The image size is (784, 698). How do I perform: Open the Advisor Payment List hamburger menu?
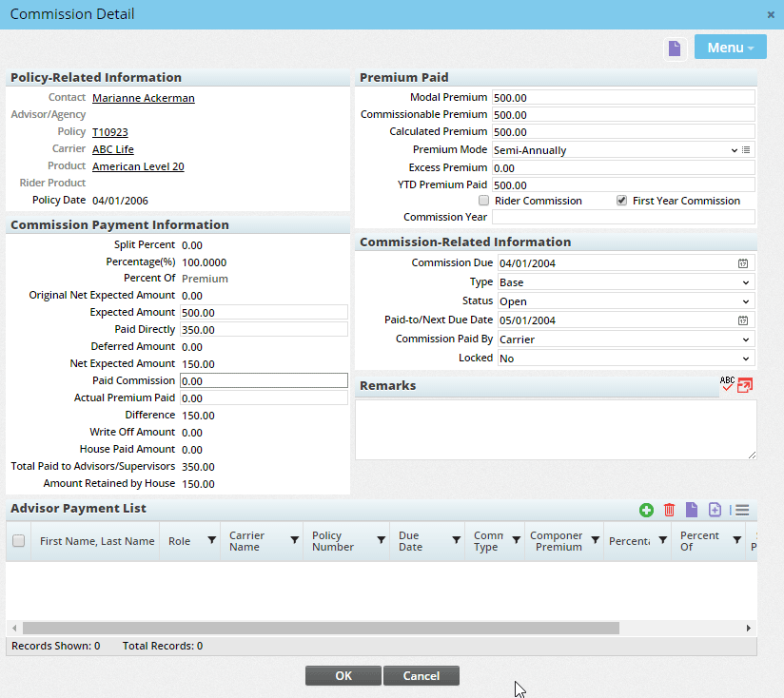pos(742,511)
